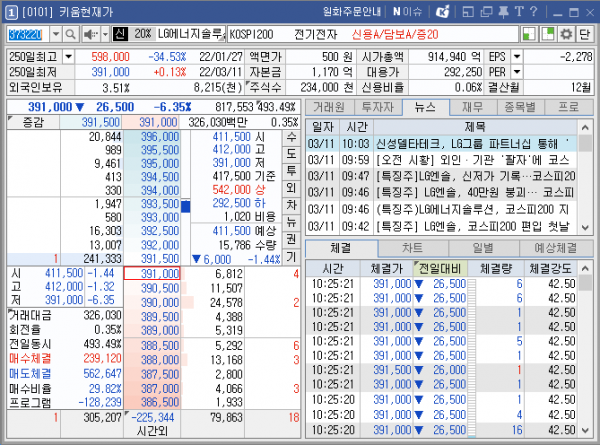Click the 기 vertical side button
The image size is (600, 445).
pos(291,256)
